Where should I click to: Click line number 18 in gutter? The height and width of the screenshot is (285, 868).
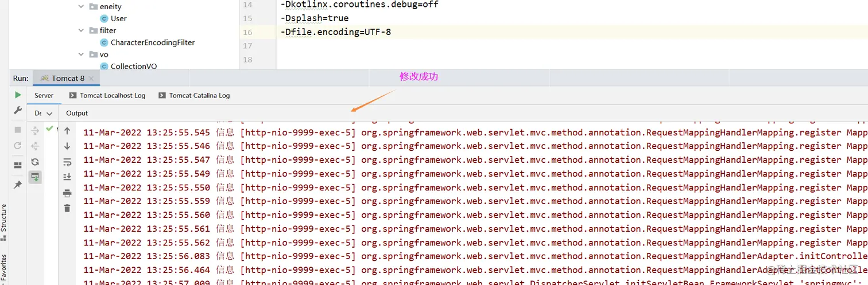[247, 60]
